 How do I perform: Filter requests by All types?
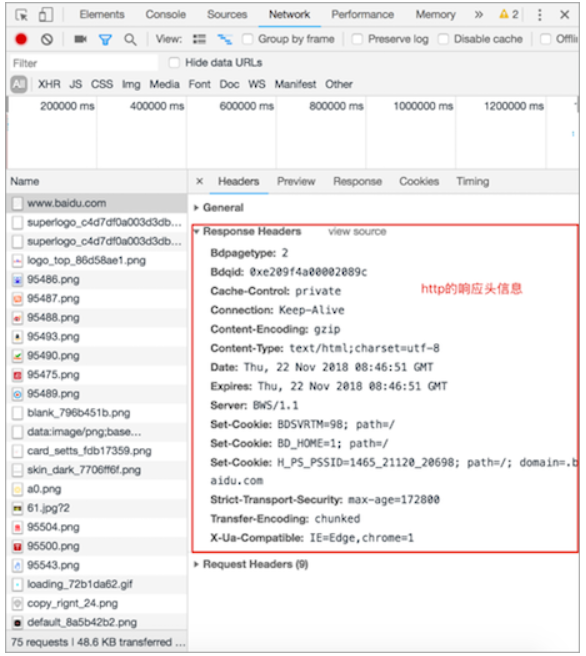coord(18,85)
